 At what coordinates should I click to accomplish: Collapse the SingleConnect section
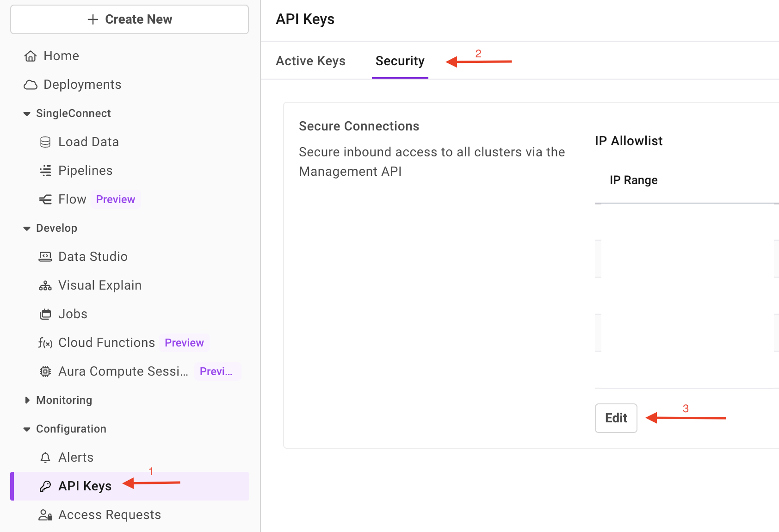point(26,113)
